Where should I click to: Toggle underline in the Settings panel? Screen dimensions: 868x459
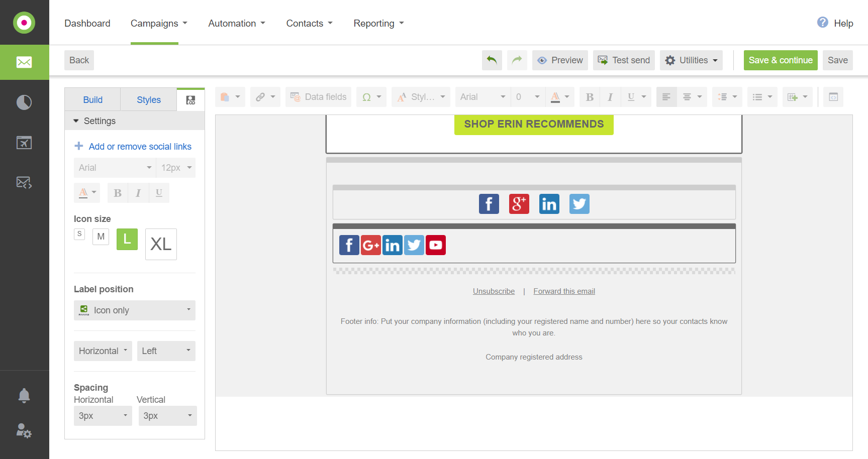coord(159,193)
